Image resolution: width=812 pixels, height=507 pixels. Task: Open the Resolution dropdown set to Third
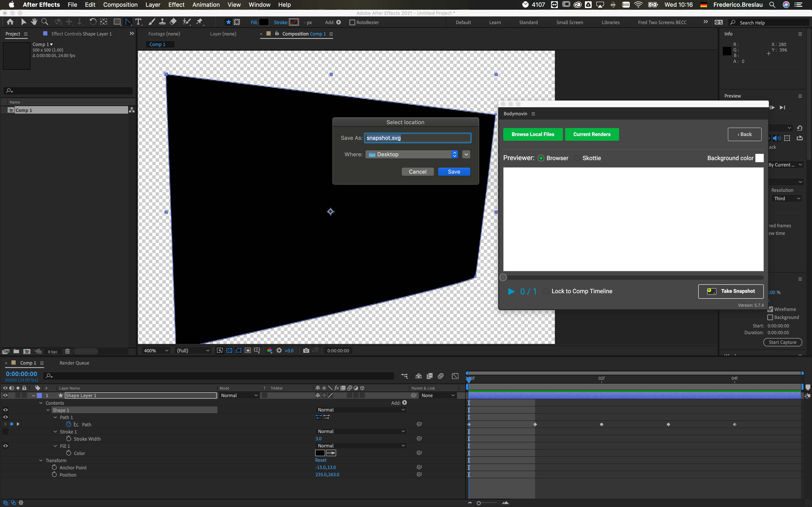coord(786,198)
